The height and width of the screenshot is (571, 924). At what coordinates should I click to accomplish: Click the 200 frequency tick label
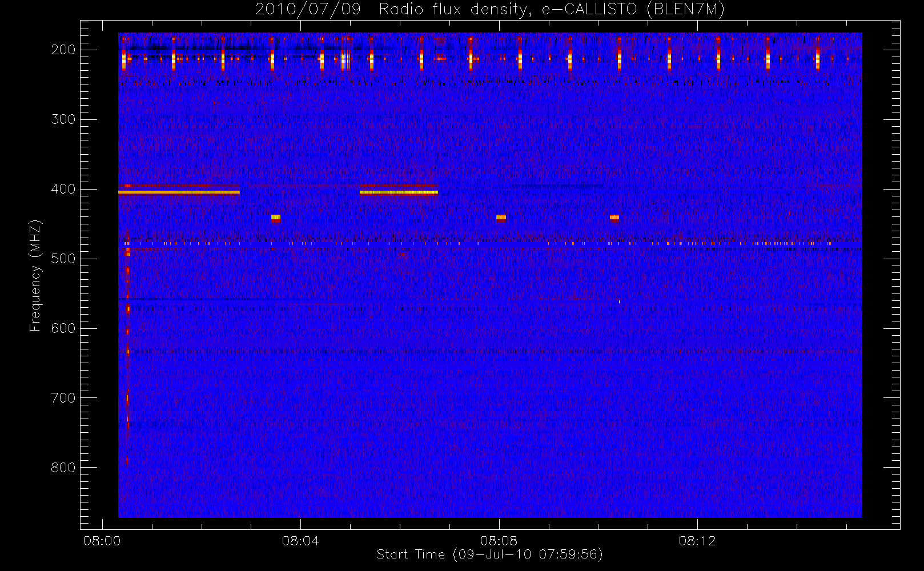[63, 50]
